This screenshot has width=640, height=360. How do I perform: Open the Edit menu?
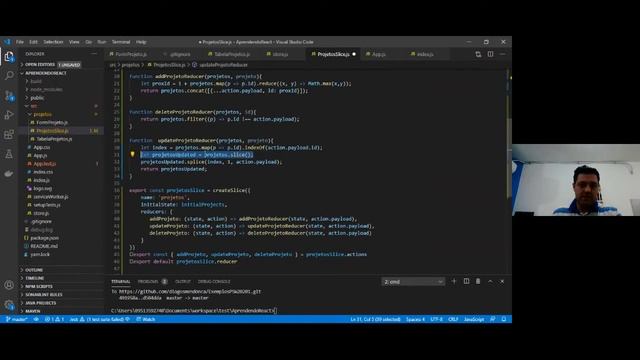click(33, 42)
